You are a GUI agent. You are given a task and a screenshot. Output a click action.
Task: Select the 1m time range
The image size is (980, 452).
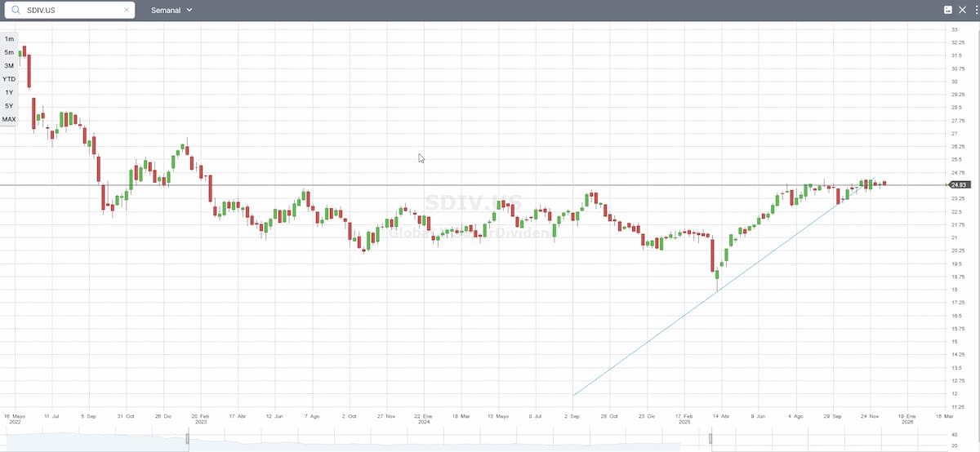click(9, 38)
